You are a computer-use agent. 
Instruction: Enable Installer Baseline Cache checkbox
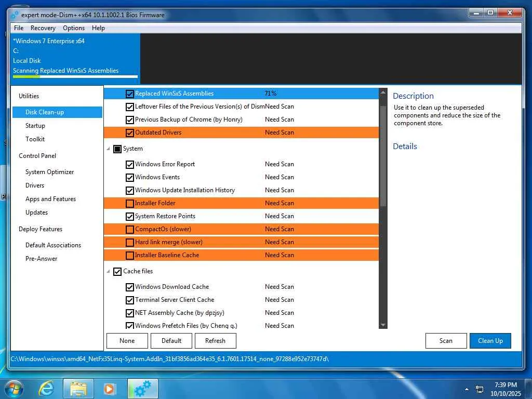click(x=129, y=255)
